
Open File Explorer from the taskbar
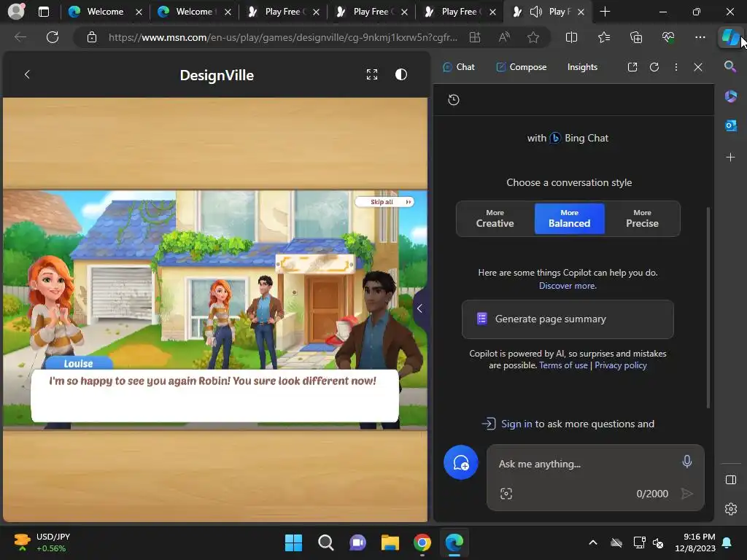click(x=390, y=542)
